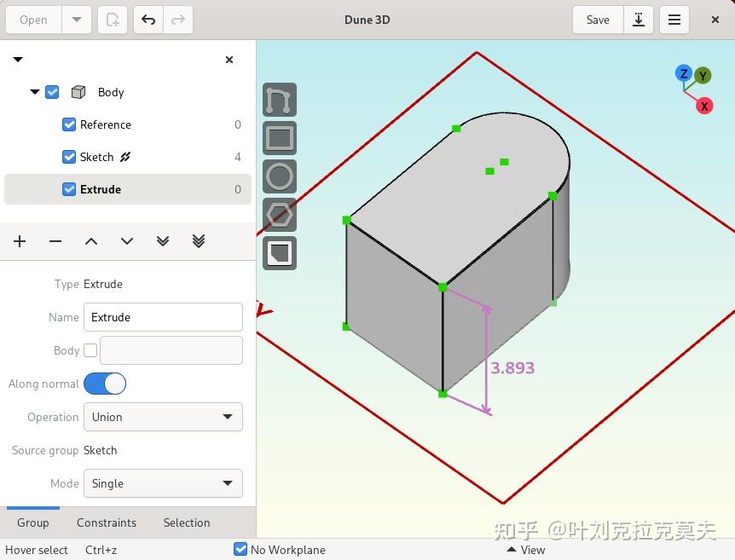Image resolution: width=735 pixels, height=560 pixels.
Task: Switch to the Constraints tab
Action: click(107, 522)
